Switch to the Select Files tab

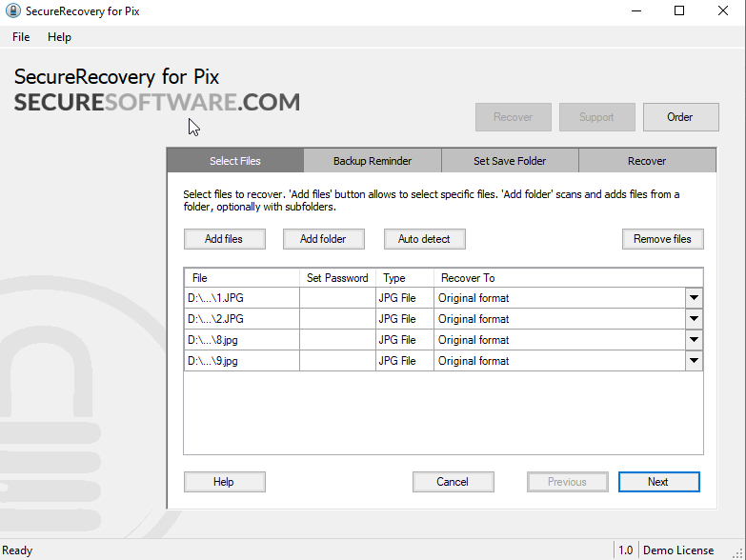pyautogui.click(x=235, y=161)
